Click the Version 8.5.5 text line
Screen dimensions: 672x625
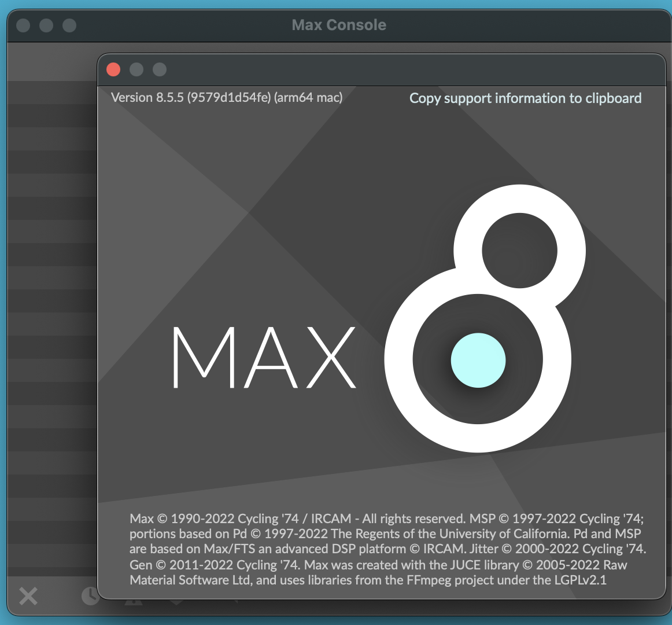(227, 97)
